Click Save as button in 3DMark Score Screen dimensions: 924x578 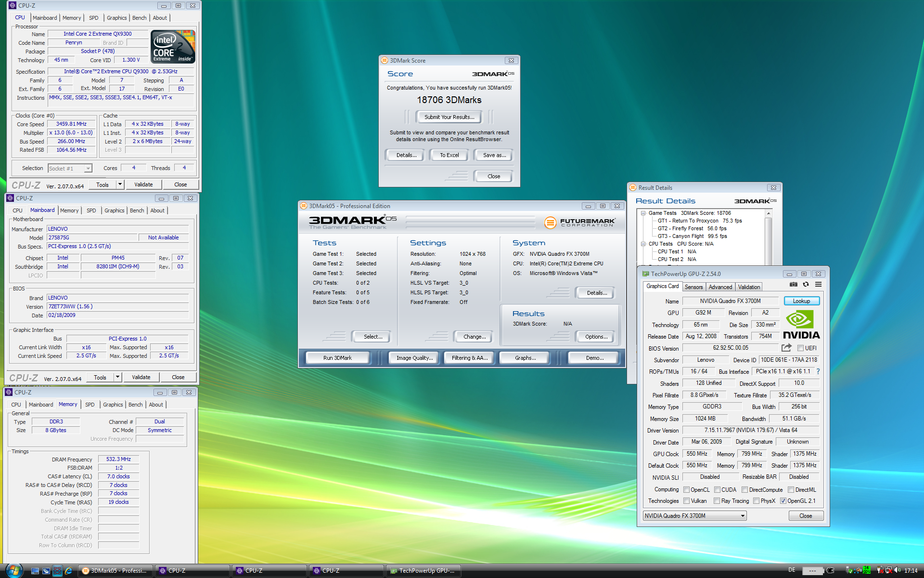[494, 155]
